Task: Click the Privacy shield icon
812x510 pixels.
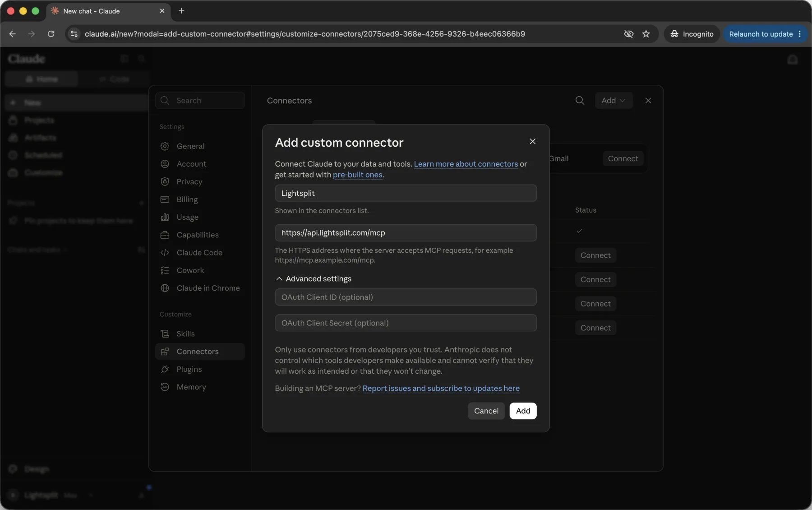Action: 165,182
